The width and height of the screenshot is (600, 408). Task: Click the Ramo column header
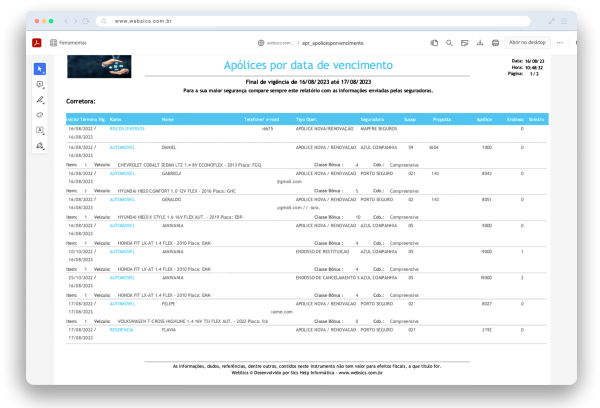click(x=115, y=119)
